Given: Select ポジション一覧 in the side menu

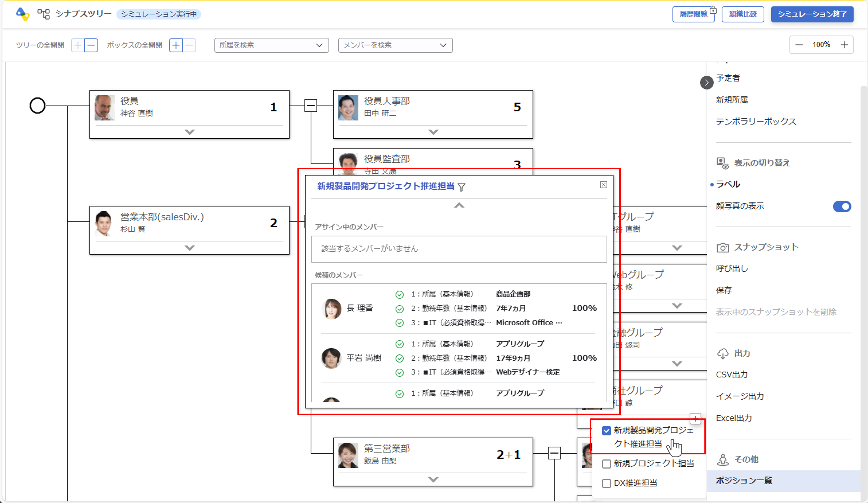Looking at the screenshot, I should (x=744, y=481).
